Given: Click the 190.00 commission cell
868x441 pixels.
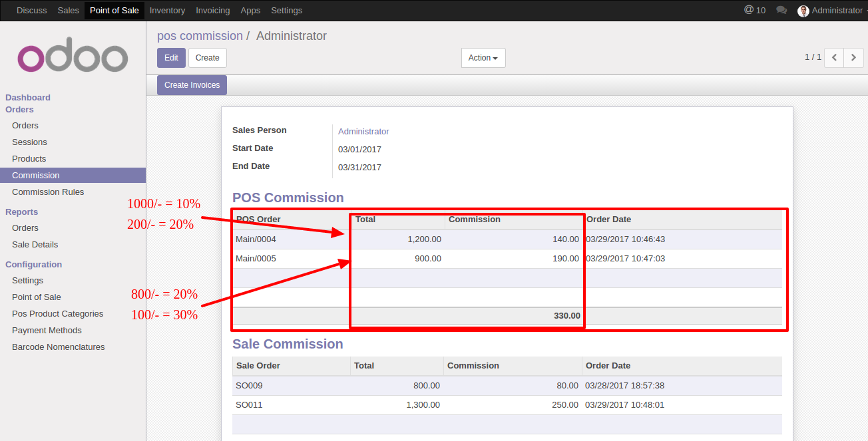Looking at the screenshot, I should pos(566,259).
